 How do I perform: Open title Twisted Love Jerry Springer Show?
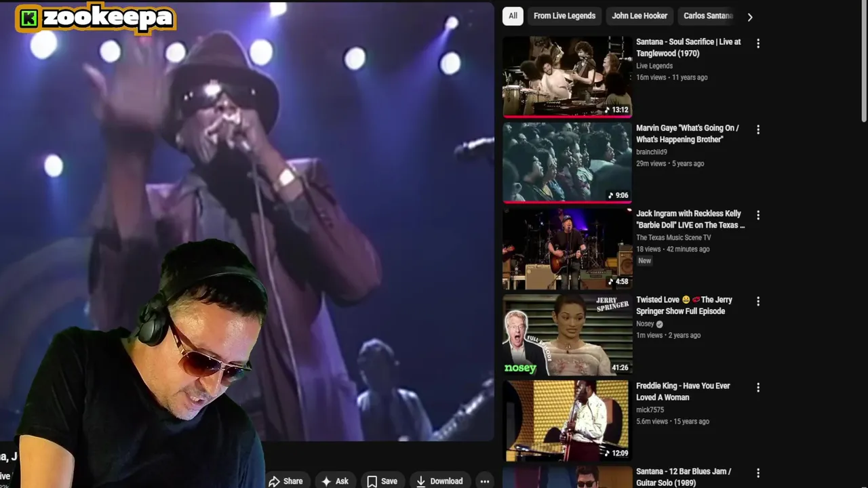coord(684,306)
